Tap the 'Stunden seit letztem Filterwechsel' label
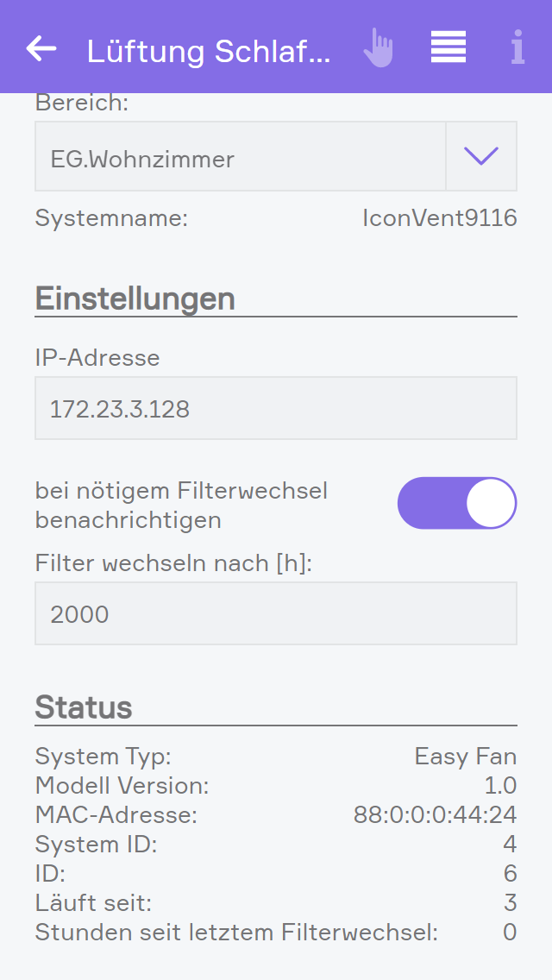Screen dimensions: 552x980 236,932
